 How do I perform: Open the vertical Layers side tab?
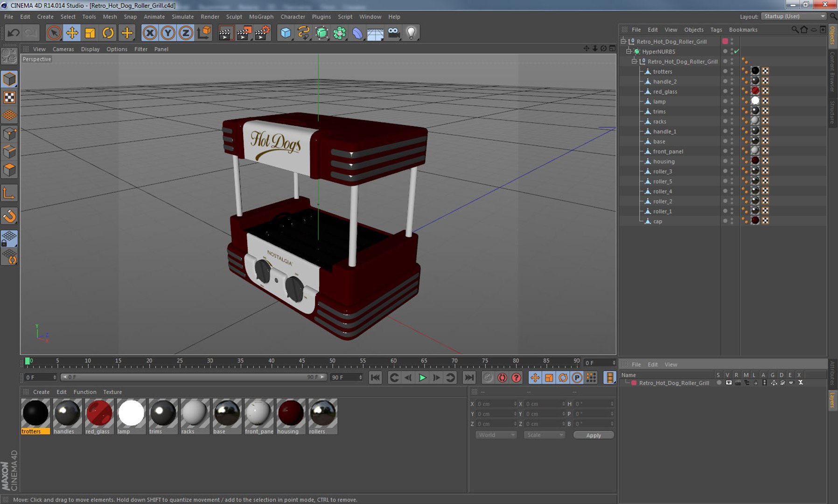pyautogui.click(x=832, y=400)
